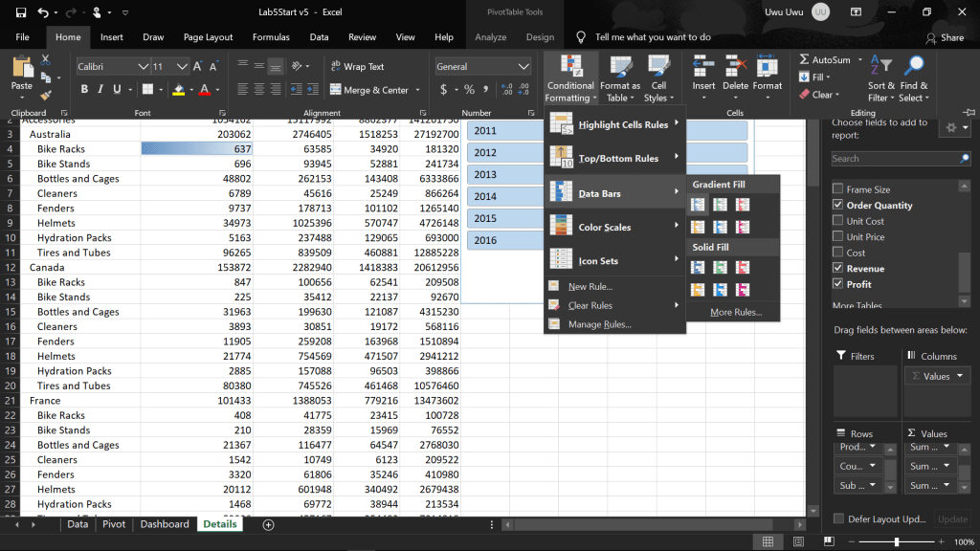The height and width of the screenshot is (551, 980).
Task: Open the yellow fill color button
Action: 178,90
